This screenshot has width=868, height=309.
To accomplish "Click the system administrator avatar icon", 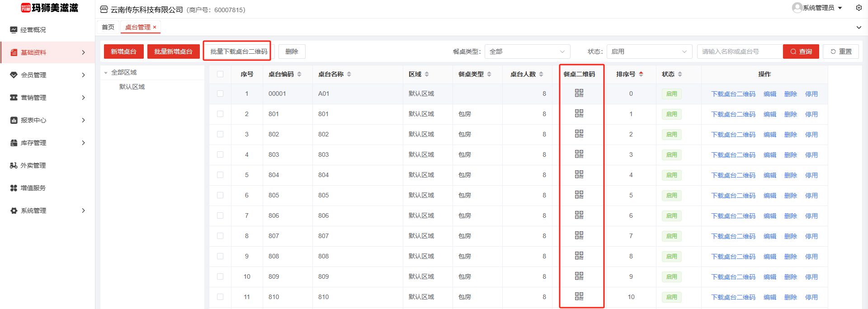I will coord(797,8).
